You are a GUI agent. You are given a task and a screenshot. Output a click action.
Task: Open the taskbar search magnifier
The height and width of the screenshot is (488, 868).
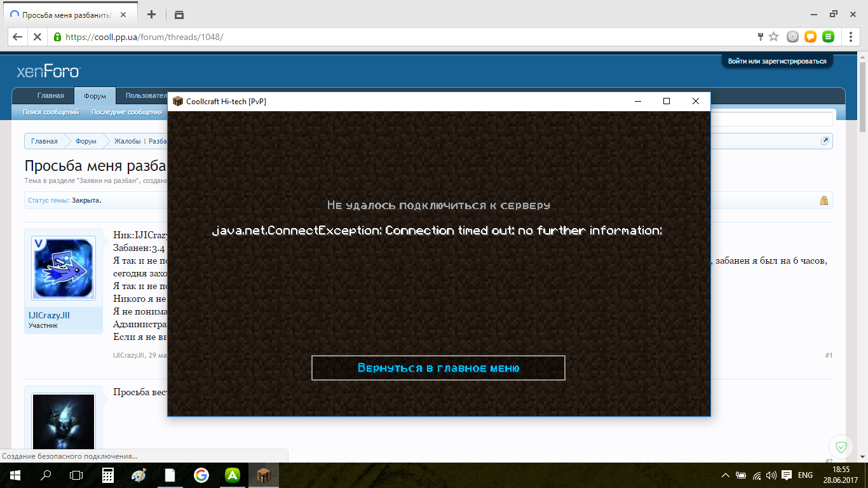click(46, 475)
